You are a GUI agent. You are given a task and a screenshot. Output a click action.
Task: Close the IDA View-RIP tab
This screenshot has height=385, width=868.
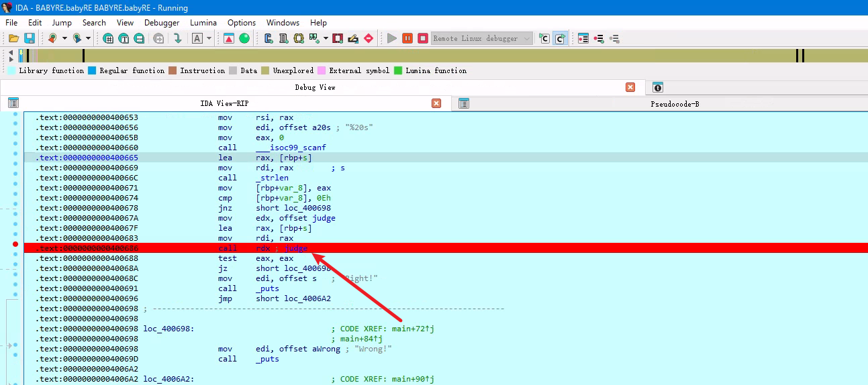(x=436, y=103)
